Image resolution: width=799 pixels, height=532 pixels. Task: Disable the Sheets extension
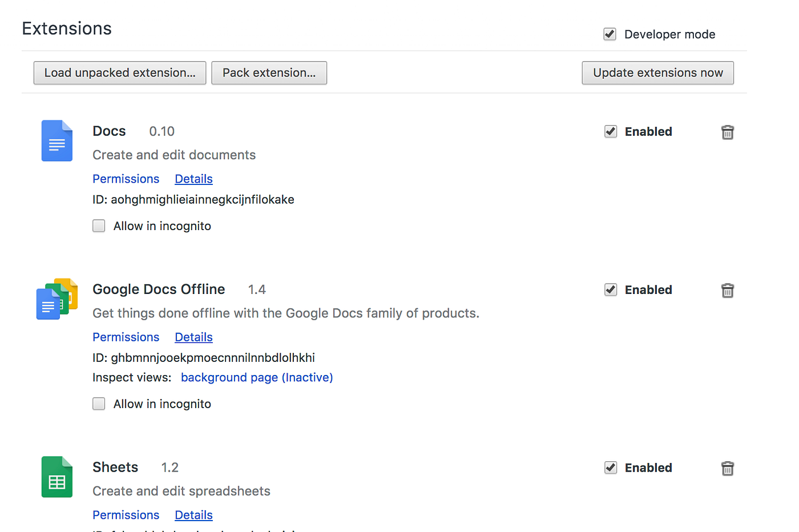611,467
